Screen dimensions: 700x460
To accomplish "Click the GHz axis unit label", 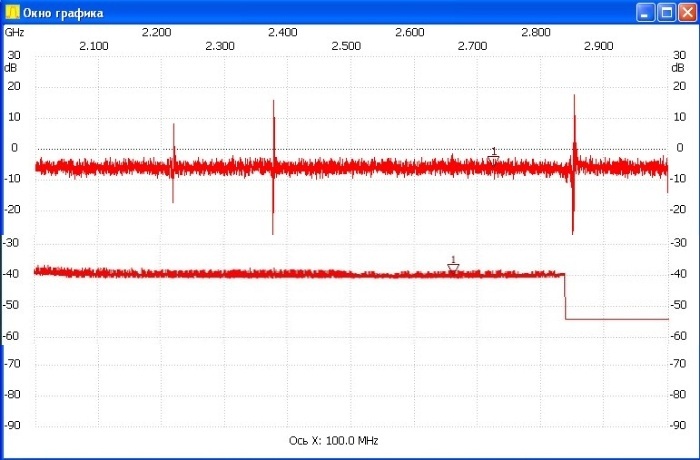I will tap(14, 32).
